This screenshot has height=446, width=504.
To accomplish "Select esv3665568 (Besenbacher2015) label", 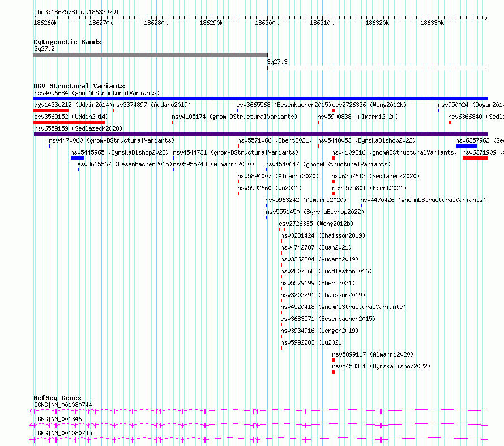I will tap(284, 105).
